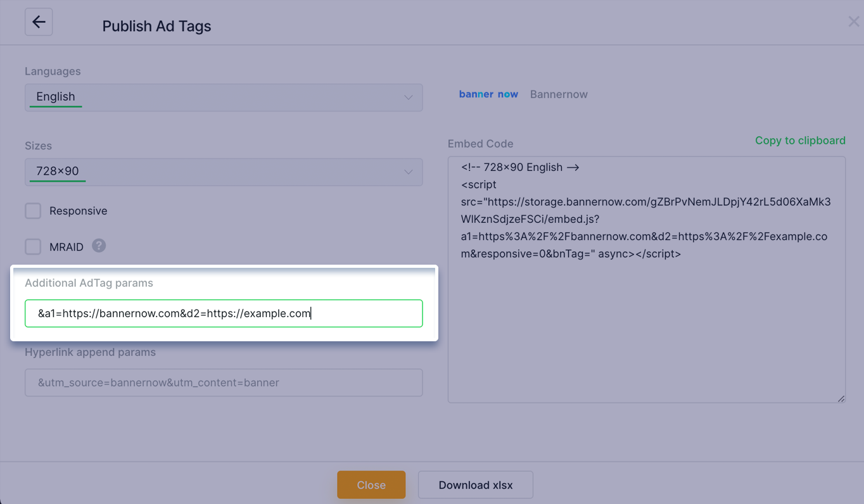The image size is (864, 504).
Task: Download the xlsx file
Action: pos(476,485)
